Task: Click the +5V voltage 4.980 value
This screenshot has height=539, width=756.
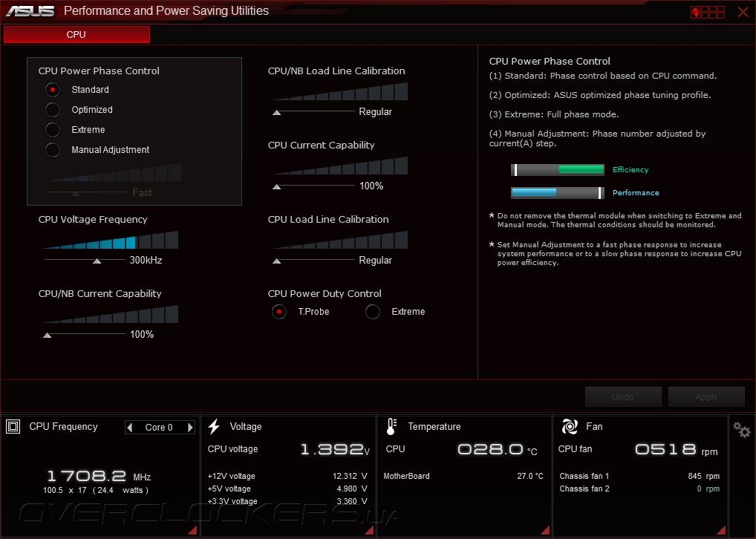Action: point(352,489)
